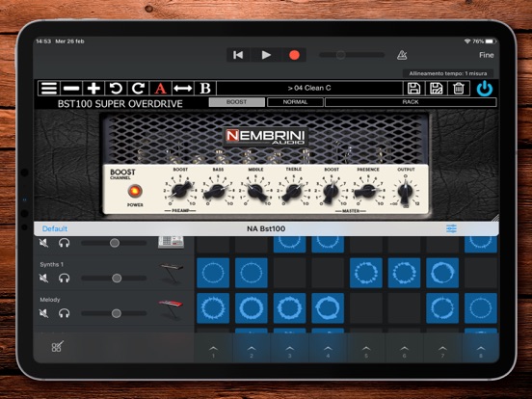The width and height of the screenshot is (532, 399).
Task: Solo the Synths 1 track with headphones
Action: point(65,279)
